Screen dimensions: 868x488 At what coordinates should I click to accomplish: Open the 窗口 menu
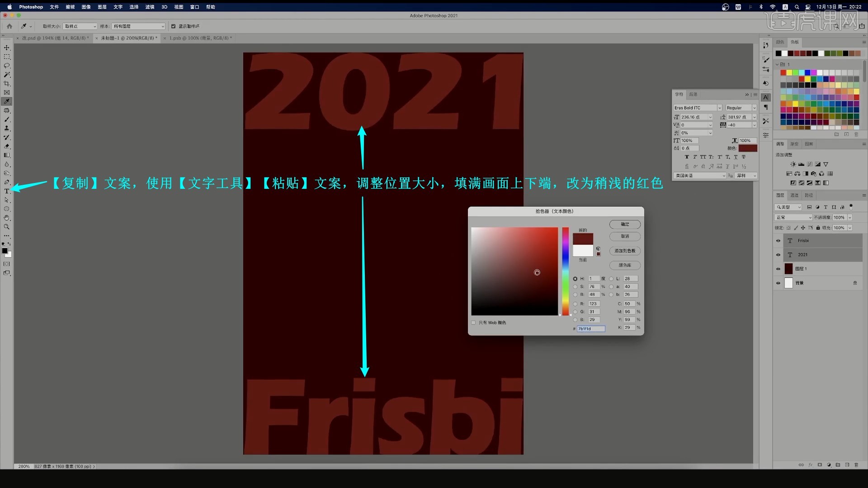194,7
